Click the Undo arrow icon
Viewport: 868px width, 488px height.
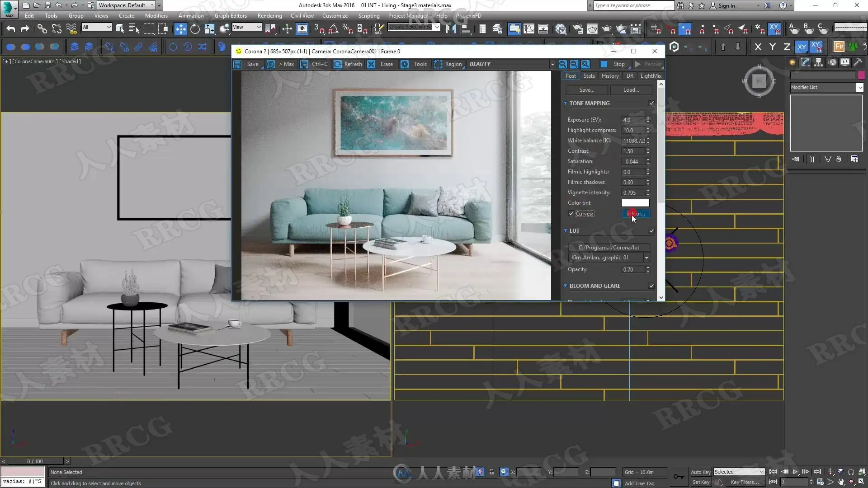click(11, 29)
